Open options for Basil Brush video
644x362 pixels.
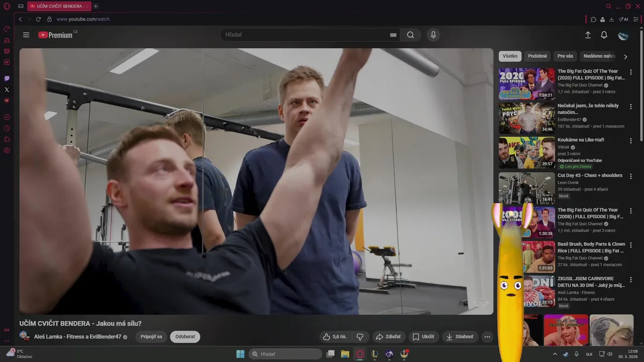pyautogui.click(x=631, y=245)
